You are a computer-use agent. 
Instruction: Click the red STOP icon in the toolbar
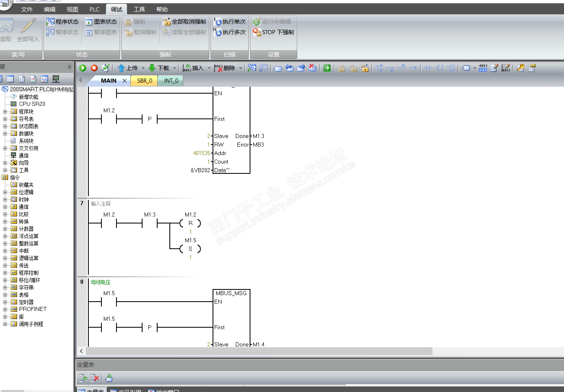pyautogui.click(x=94, y=68)
